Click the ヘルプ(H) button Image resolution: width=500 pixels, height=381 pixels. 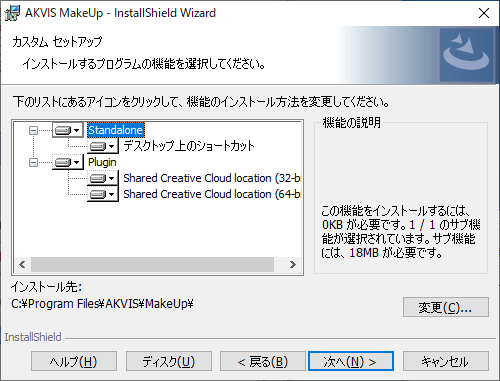tap(74, 361)
